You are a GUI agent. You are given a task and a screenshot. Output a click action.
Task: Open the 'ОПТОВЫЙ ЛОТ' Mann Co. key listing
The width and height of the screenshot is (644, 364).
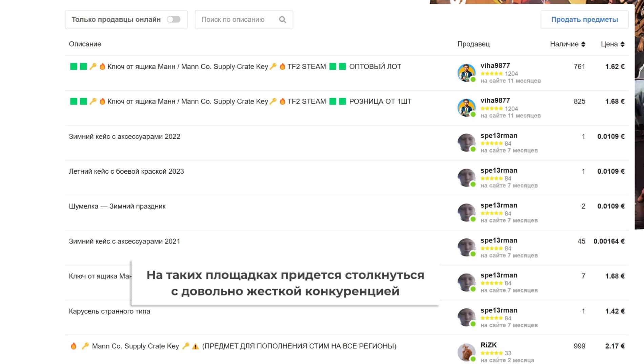235,66
